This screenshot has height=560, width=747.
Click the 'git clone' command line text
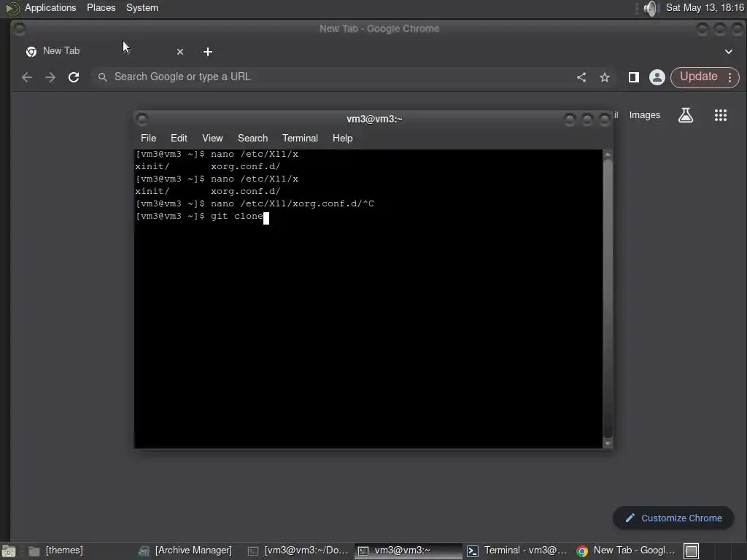point(237,216)
